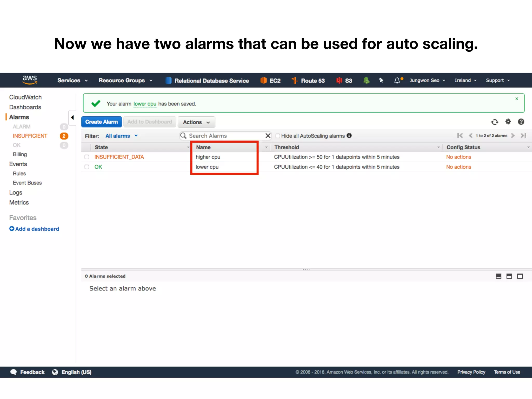This screenshot has width=532, height=399.
Task: Select the higher cpu alarm checkbox
Action: [x=87, y=157]
